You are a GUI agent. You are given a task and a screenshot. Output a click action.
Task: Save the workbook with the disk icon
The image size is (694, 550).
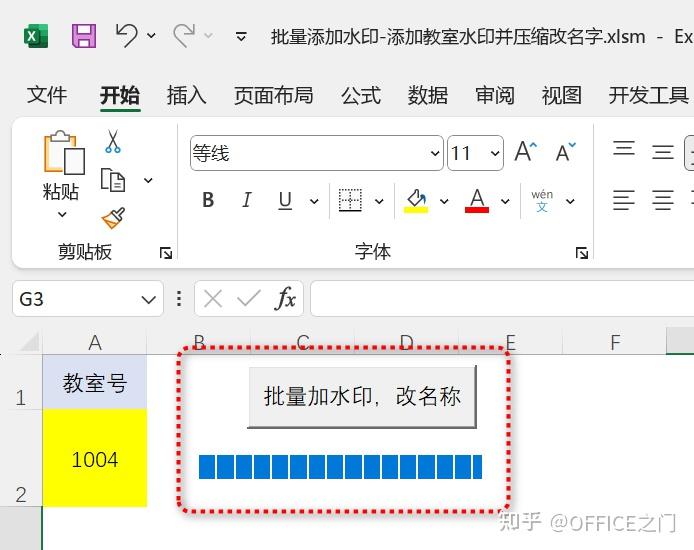tap(84, 36)
